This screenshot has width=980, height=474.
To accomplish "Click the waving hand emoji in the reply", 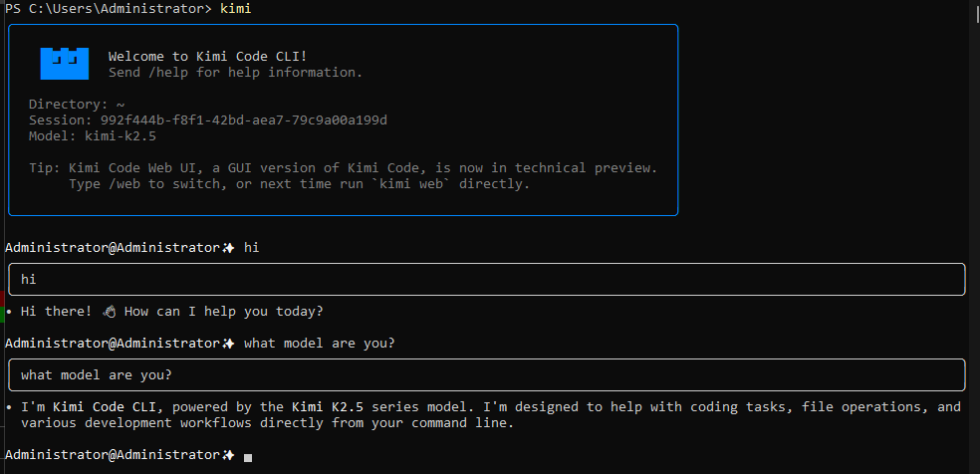I will tap(109, 312).
